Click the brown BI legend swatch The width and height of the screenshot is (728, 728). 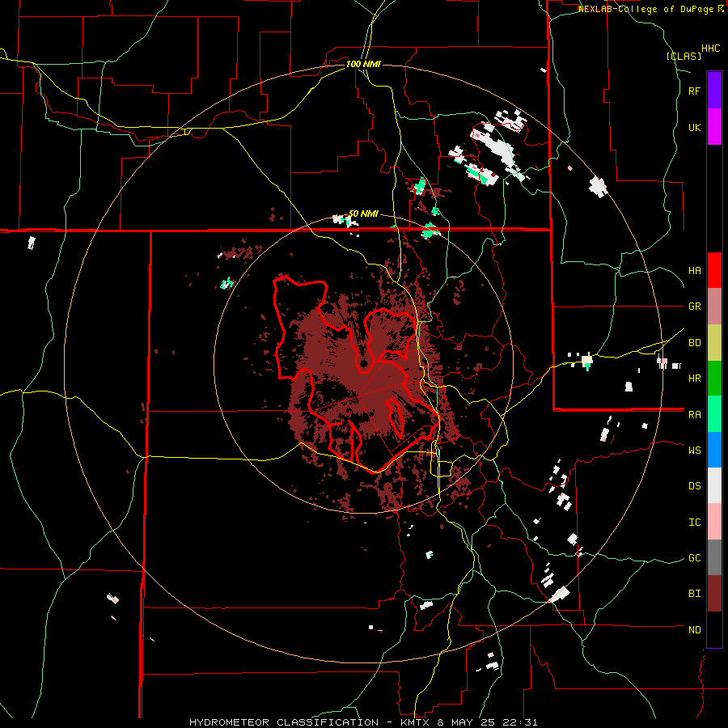(714, 594)
